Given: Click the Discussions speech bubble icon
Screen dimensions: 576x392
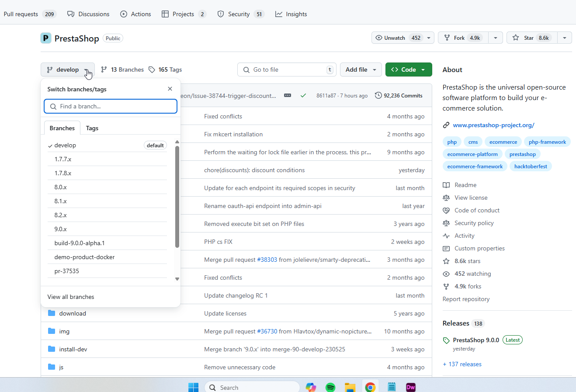Looking at the screenshot, I should point(71,14).
